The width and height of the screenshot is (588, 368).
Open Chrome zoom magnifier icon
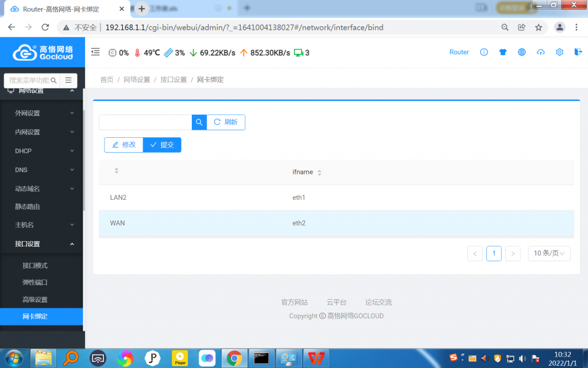(505, 28)
